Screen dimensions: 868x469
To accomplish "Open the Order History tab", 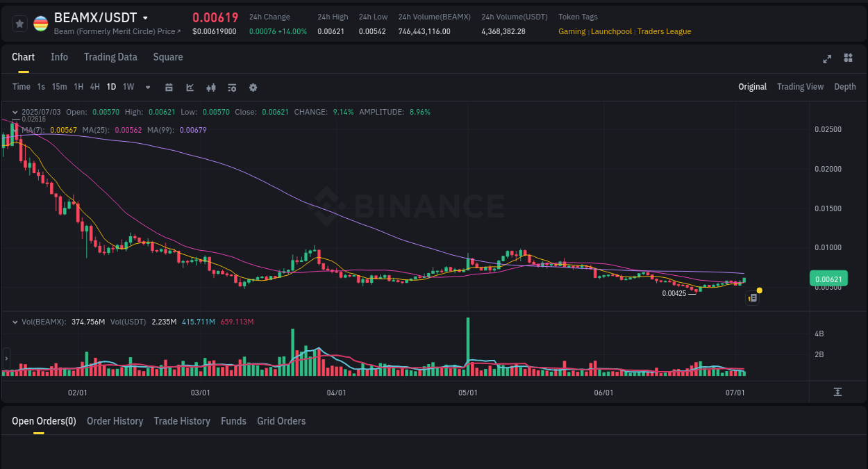I will (x=115, y=421).
